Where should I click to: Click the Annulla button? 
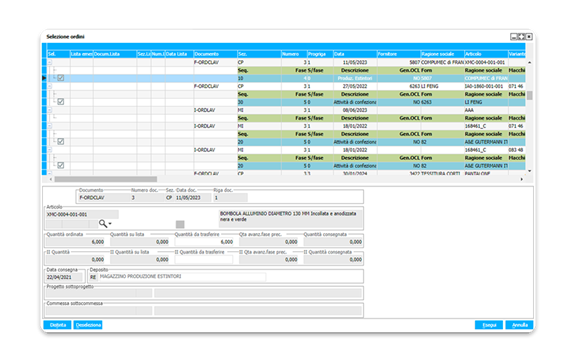point(519,325)
